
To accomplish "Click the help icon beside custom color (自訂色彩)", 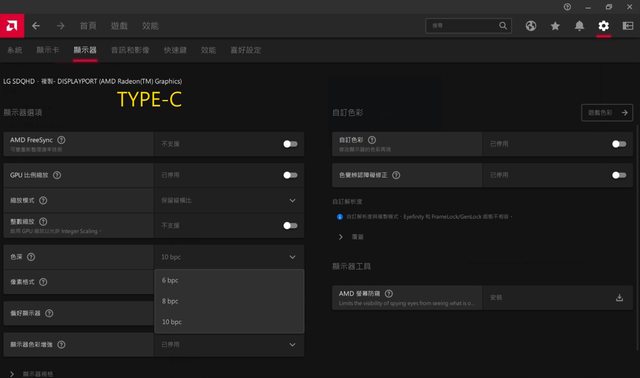I will point(372,140).
